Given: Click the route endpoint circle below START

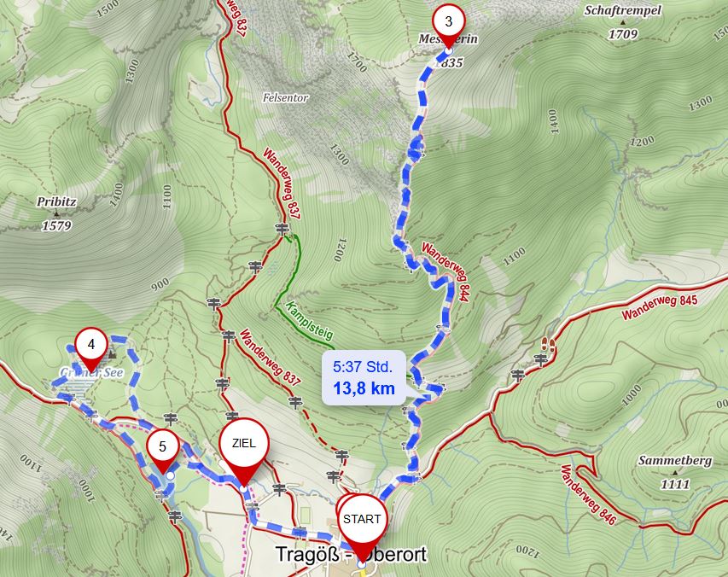Looking at the screenshot, I should click(x=362, y=564).
